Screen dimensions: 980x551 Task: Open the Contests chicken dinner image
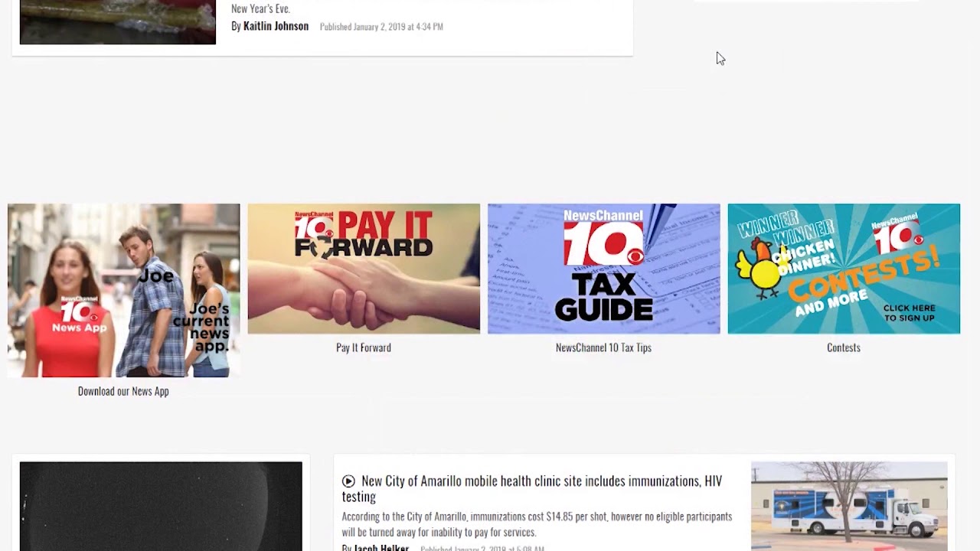coord(844,269)
